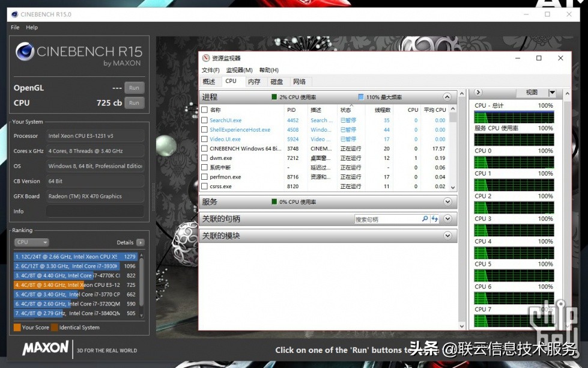Click the Resource Monitor title bar icon
588x368 pixels.
click(x=206, y=58)
